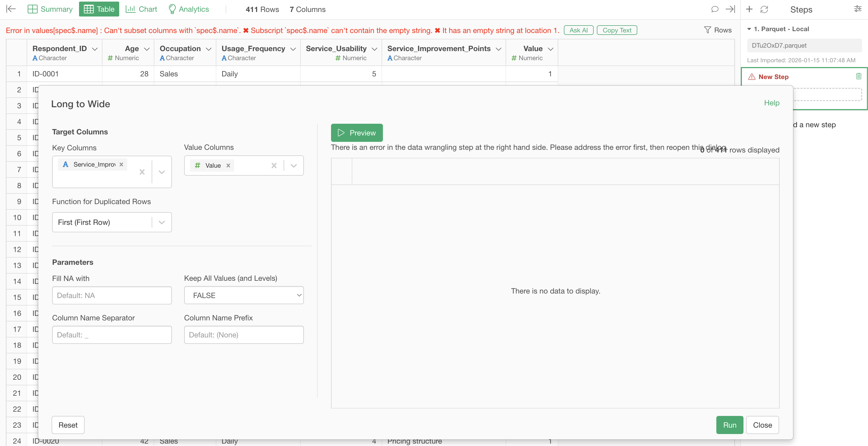Expand the Key Columns dropdown
Screen dimensions: 868x446
point(162,172)
